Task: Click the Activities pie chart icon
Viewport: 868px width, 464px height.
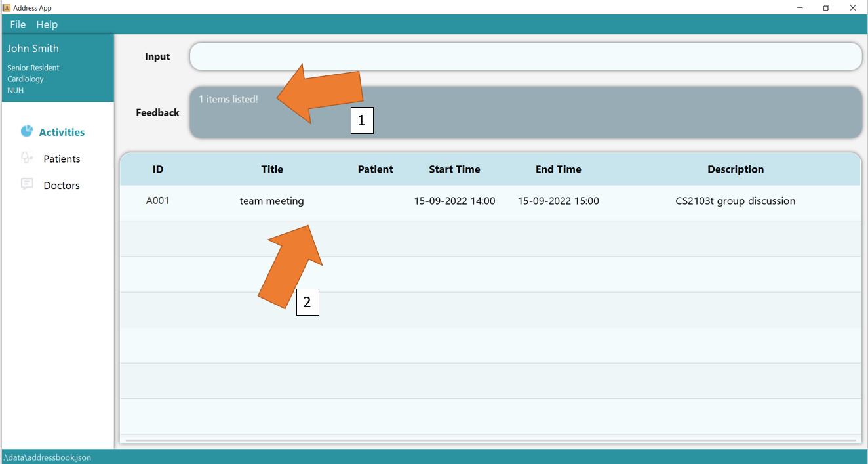Action: [x=26, y=131]
